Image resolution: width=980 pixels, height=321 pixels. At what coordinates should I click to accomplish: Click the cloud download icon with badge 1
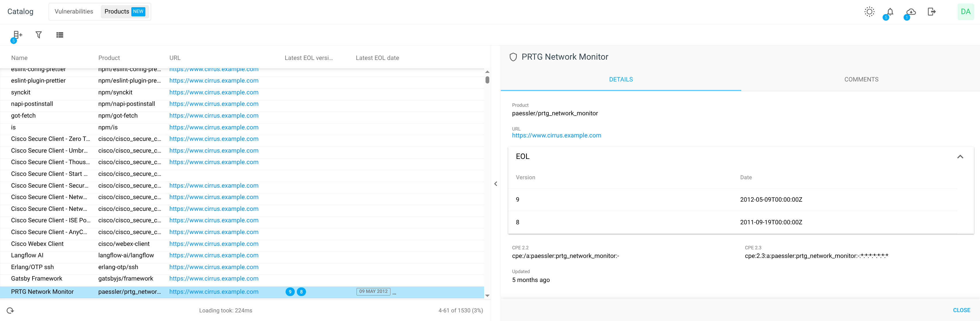click(x=910, y=11)
